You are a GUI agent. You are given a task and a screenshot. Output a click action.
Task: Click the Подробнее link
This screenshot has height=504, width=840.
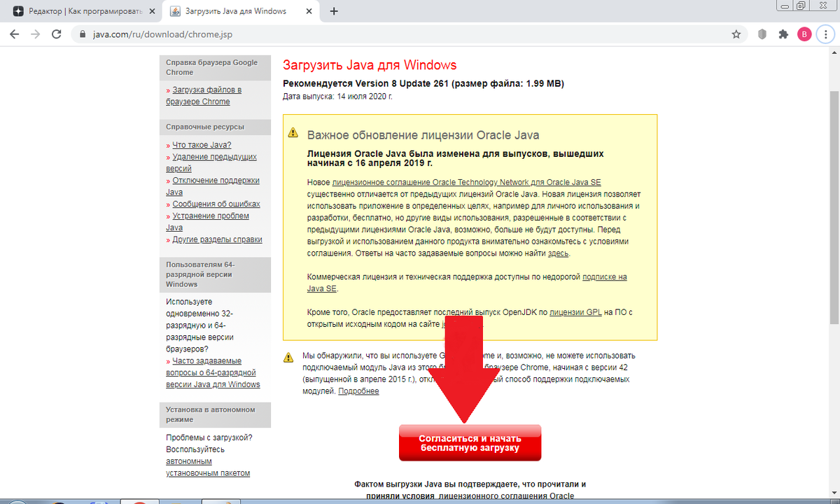point(358,391)
